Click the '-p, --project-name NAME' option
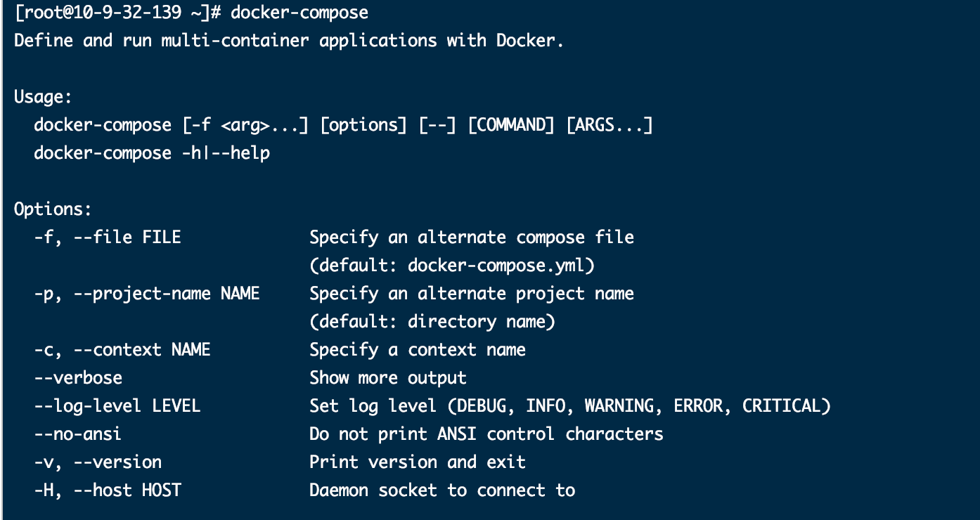 point(147,294)
